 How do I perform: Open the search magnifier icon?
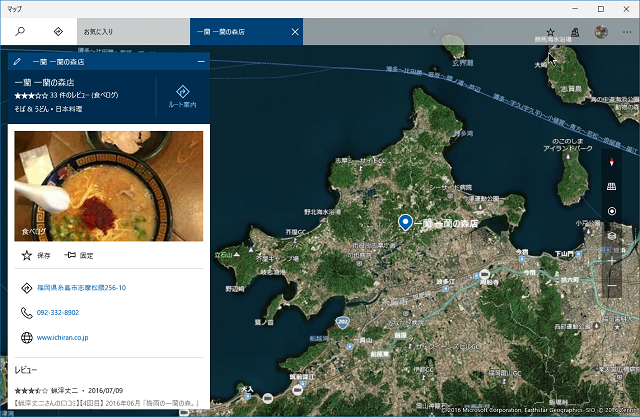[x=20, y=31]
